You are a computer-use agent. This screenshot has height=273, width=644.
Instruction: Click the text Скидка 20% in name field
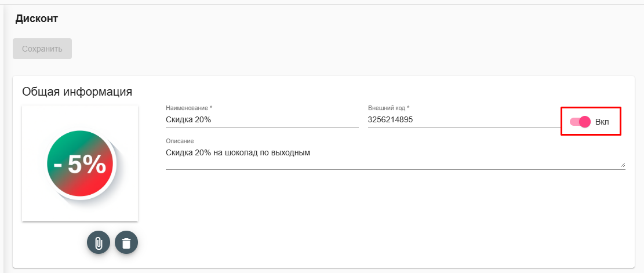pos(188,120)
